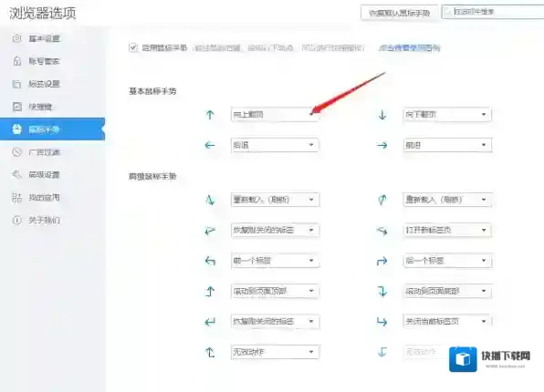Viewport: 544px width, 392px height.
Task: Click the right-arrow gesture icon next to 前进
Action: (382, 145)
